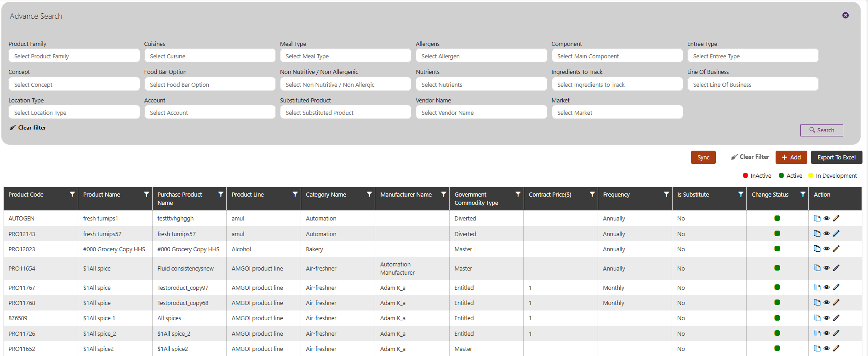The image size is (868, 356).
Task: Open the Select Concept dropdown
Action: 74,85
